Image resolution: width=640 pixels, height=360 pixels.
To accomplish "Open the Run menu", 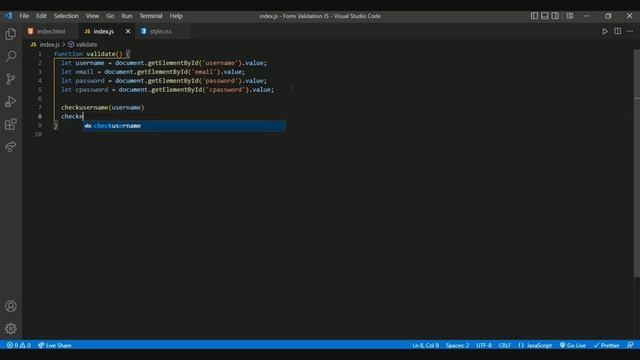I will click(127, 16).
